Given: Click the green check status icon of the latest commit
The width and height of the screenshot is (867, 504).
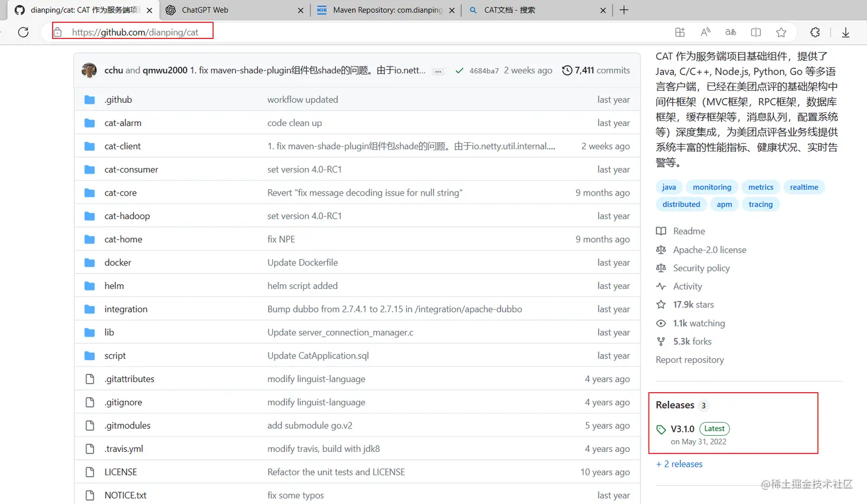Looking at the screenshot, I should pos(459,71).
